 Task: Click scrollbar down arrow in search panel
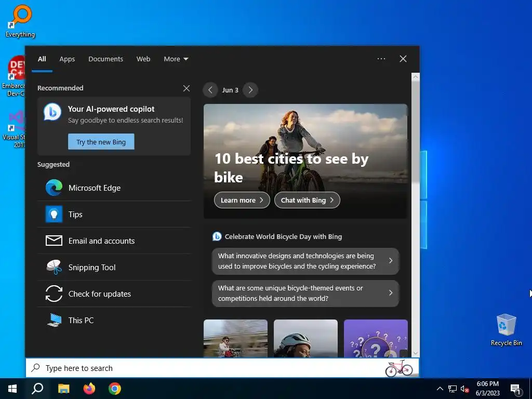pyautogui.click(x=415, y=353)
